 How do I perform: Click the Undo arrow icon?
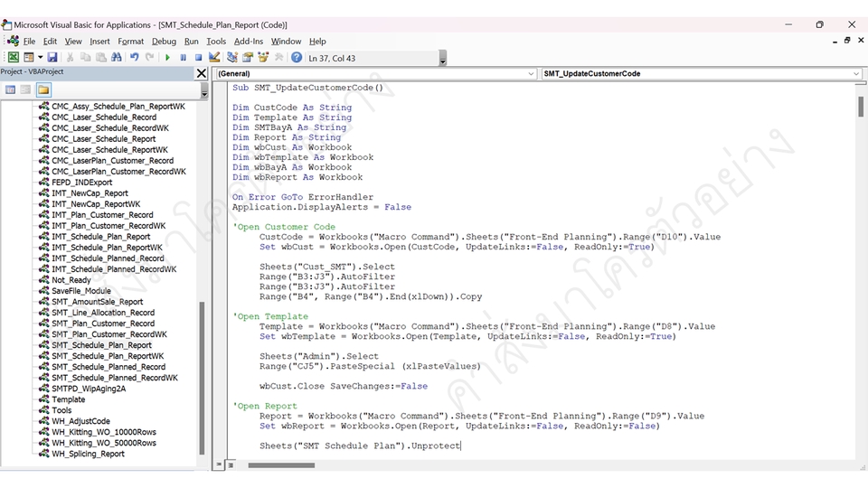134,58
